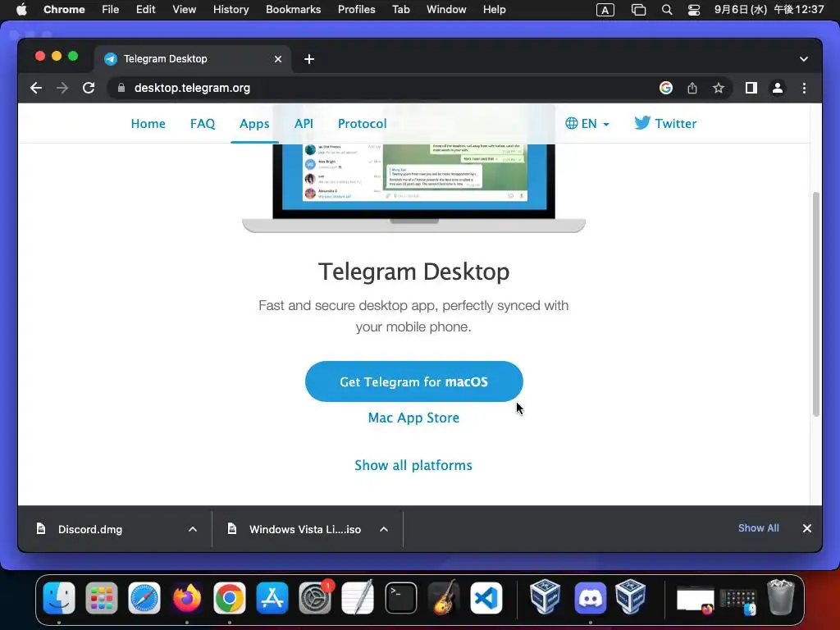Share this page via share icon
This screenshot has height=630, width=840.
(x=692, y=88)
